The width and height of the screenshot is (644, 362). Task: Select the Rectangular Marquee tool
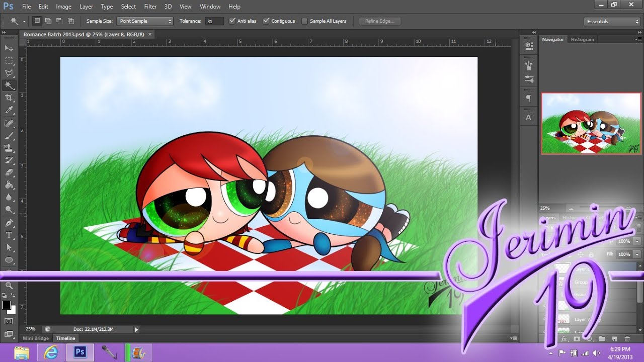(x=9, y=60)
